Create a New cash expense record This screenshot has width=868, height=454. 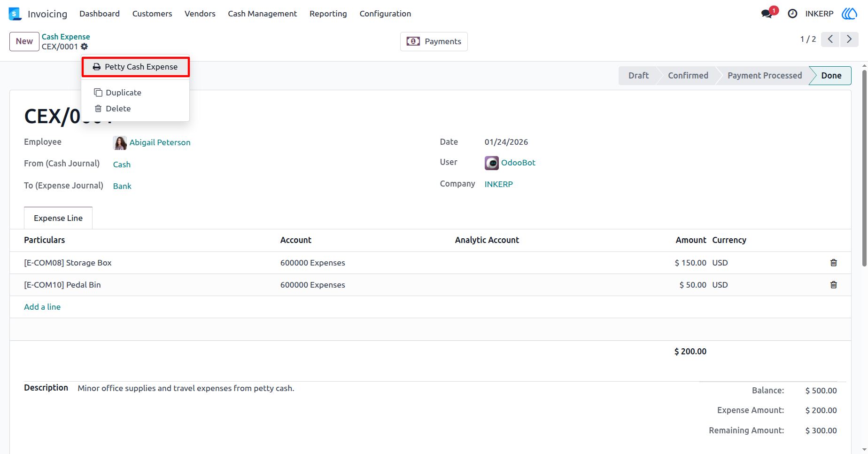pos(24,41)
